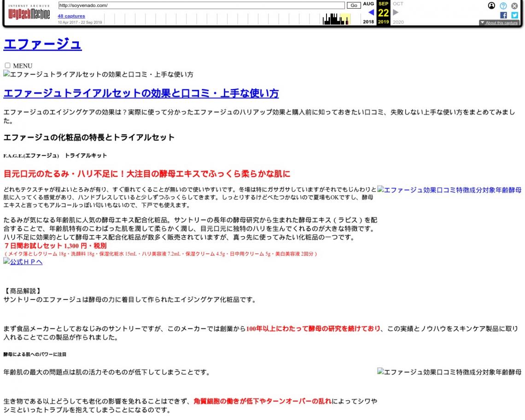Click the red text 角質細胞の働きが低下やターンオーバーの乱れ

click(262, 401)
